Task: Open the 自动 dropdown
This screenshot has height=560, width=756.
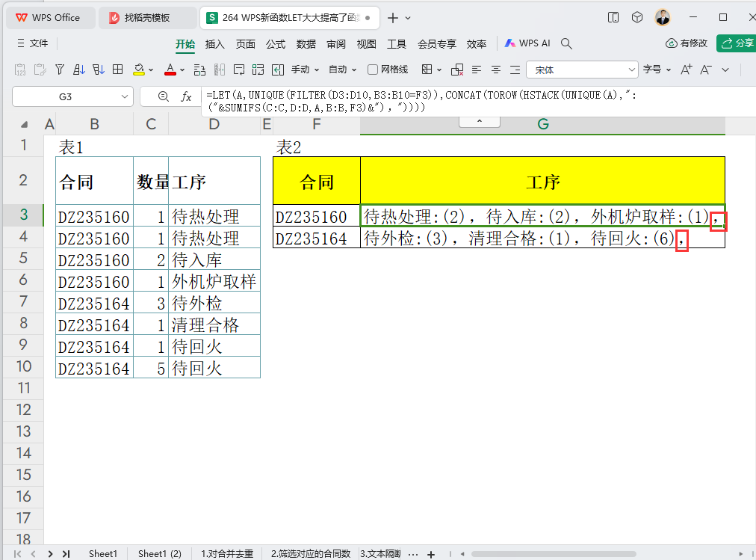Action: 342,70
